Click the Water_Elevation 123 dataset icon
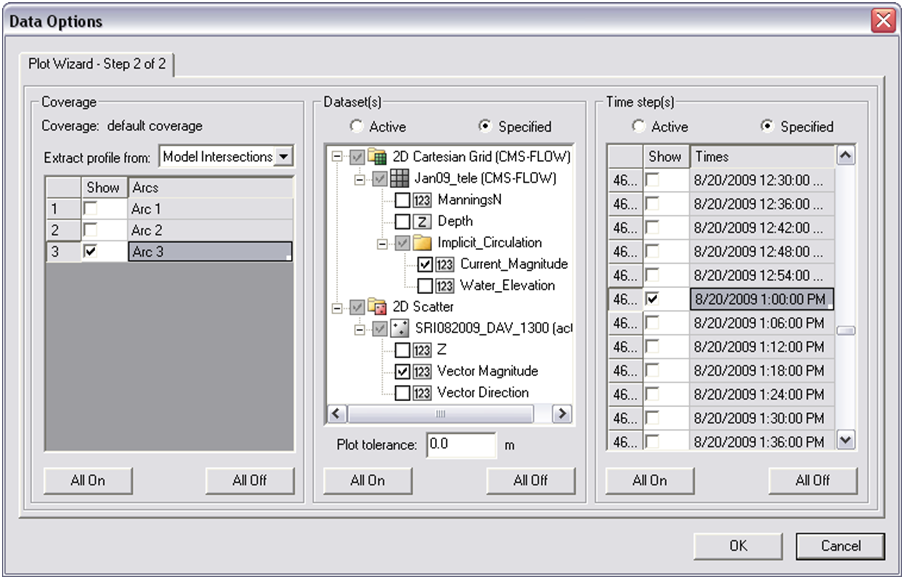This screenshot has height=579, width=904. click(x=445, y=286)
